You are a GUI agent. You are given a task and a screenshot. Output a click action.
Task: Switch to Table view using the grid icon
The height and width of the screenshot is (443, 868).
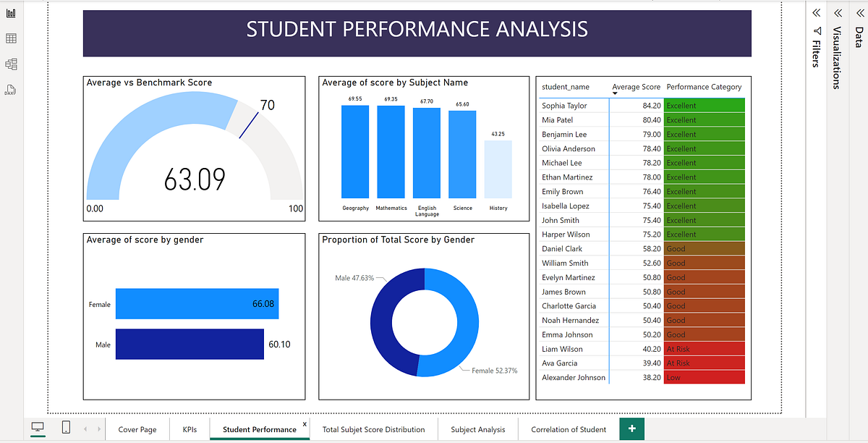pyautogui.click(x=10, y=38)
